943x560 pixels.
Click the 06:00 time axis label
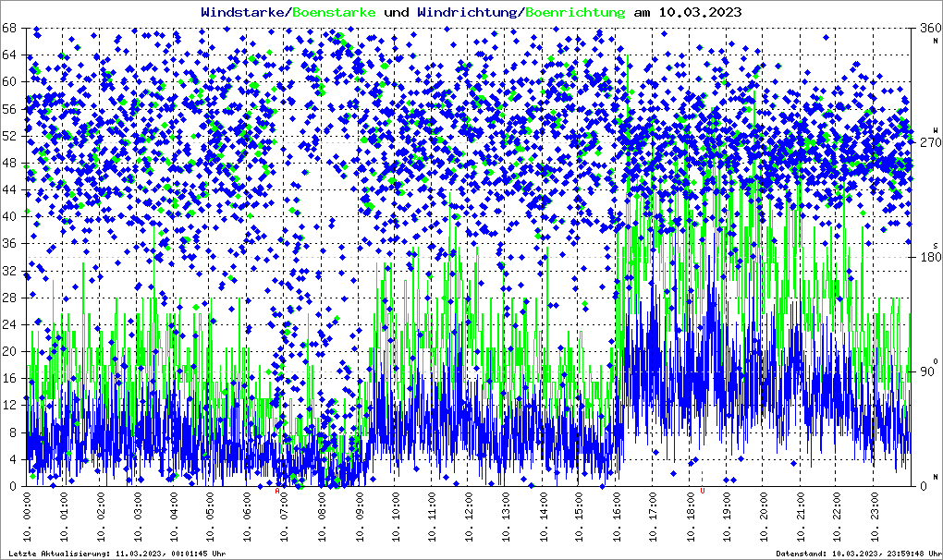tap(248, 517)
